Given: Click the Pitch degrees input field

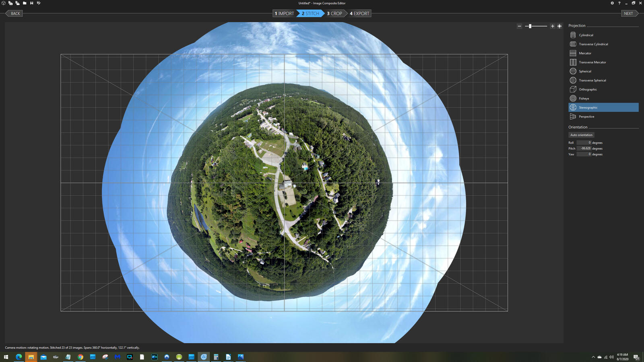Looking at the screenshot, I should click(584, 148).
